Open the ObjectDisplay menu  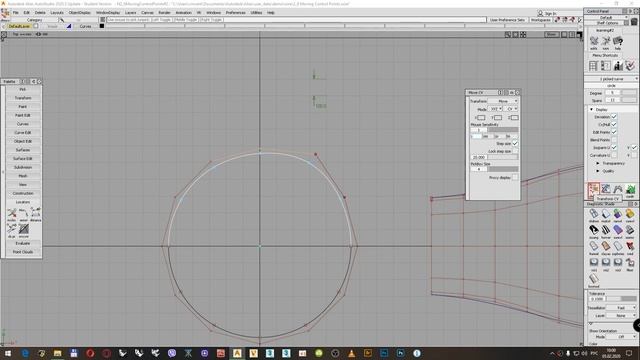pos(80,13)
